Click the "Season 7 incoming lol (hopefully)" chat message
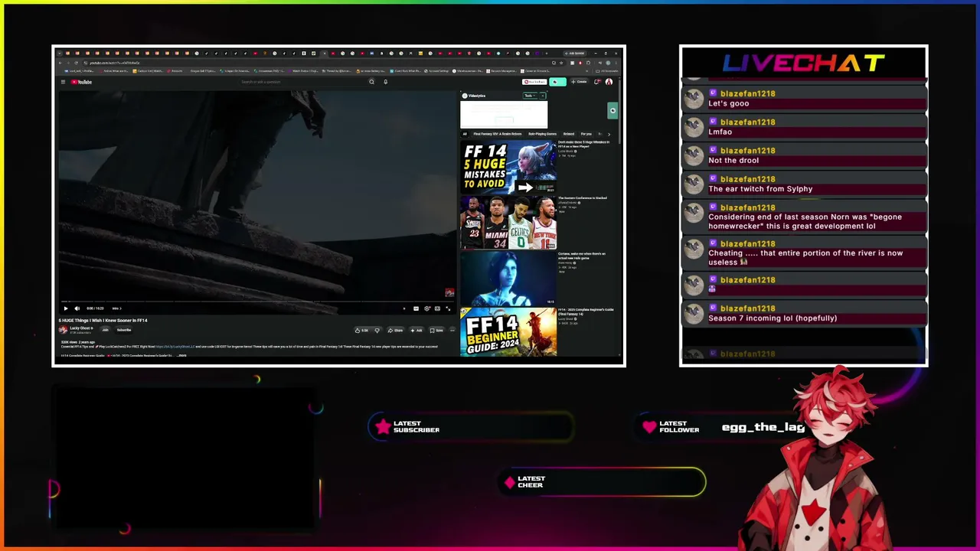This screenshot has height=551, width=980. [x=773, y=318]
